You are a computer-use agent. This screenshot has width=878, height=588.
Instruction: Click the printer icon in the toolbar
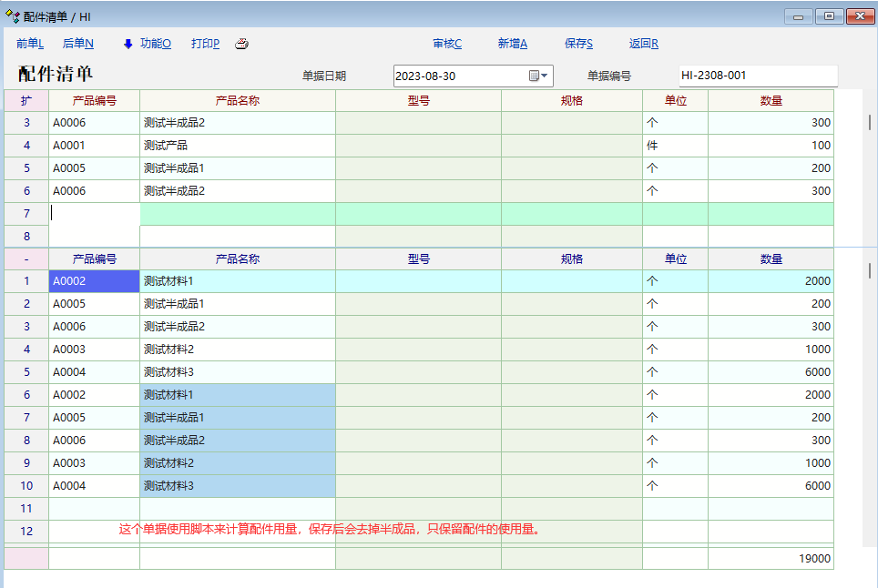(241, 44)
